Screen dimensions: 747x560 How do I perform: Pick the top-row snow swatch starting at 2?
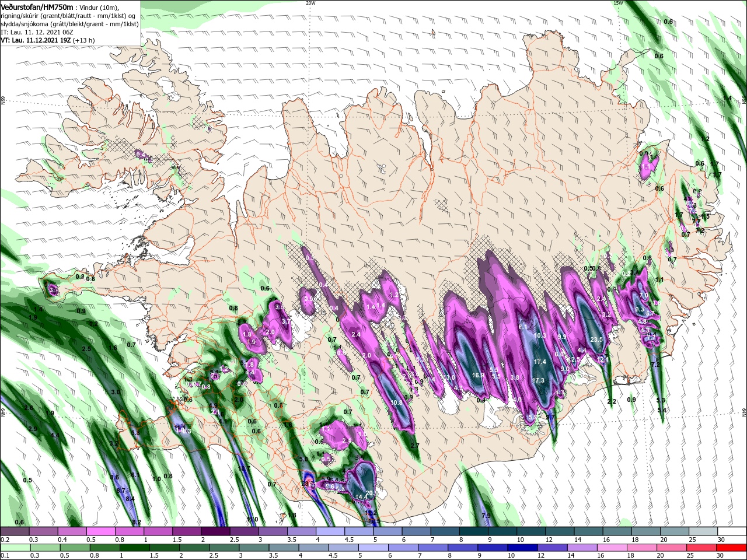215,531
